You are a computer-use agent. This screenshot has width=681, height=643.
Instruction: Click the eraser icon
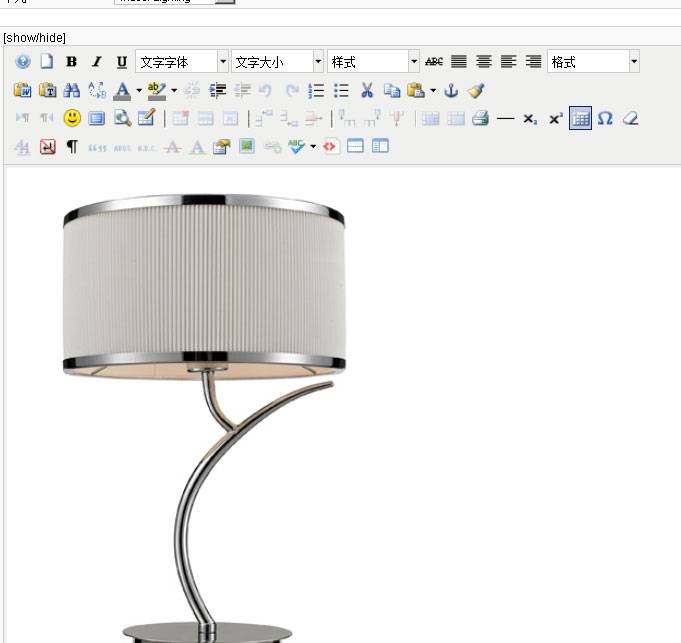click(629, 118)
